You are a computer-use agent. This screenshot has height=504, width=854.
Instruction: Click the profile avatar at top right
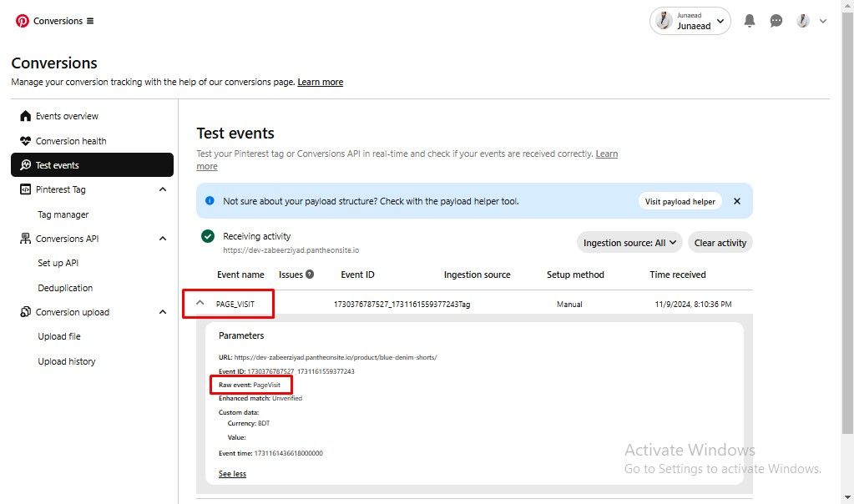click(802, 21)
